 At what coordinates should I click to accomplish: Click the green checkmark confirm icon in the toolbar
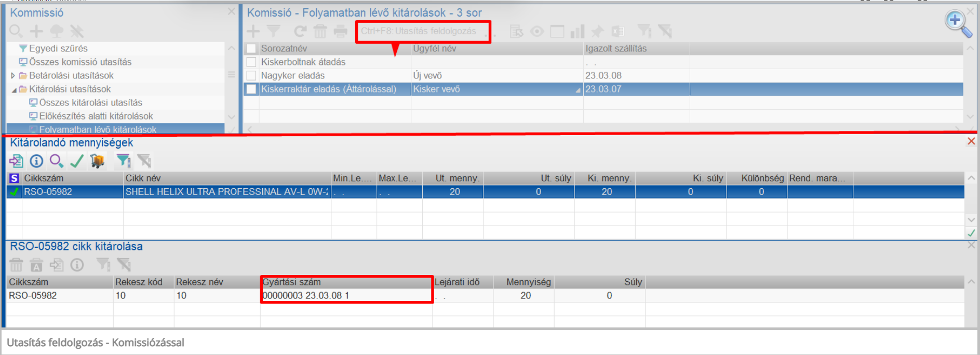click(x=77, y=161)
